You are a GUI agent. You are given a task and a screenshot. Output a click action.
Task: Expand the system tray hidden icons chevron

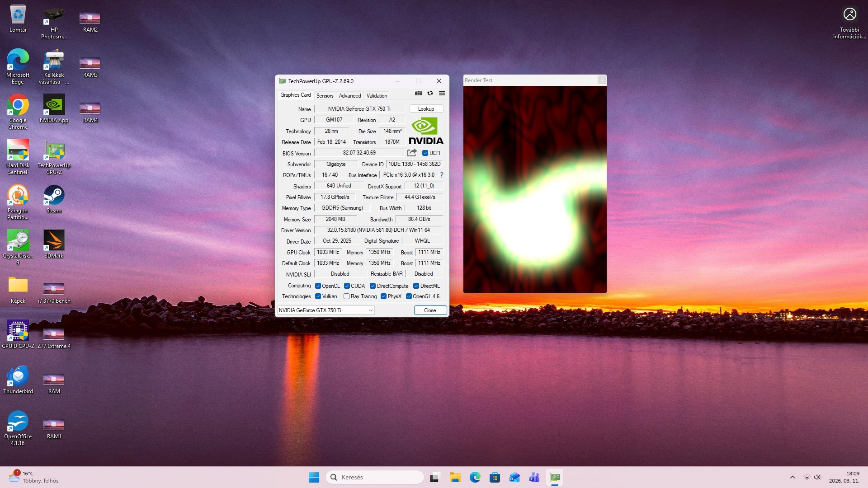coord(792,477)
